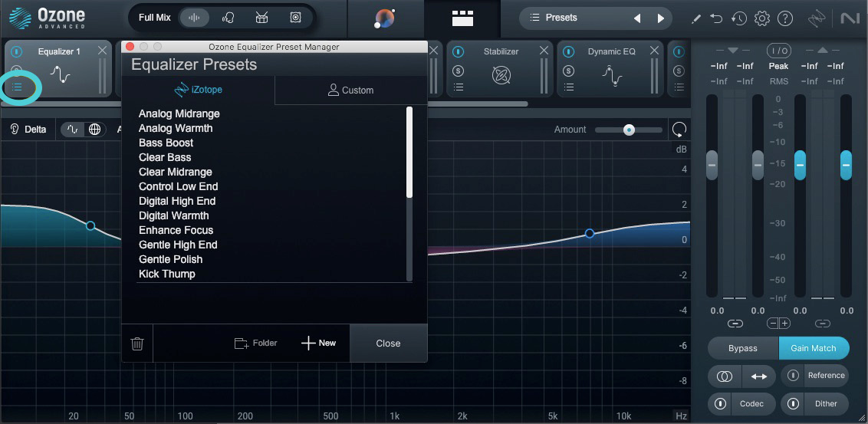Click the iZotope logo in top bar
The width and height of the screenshot is (868, 424).
pyautogui.click(x=817, y=19)
